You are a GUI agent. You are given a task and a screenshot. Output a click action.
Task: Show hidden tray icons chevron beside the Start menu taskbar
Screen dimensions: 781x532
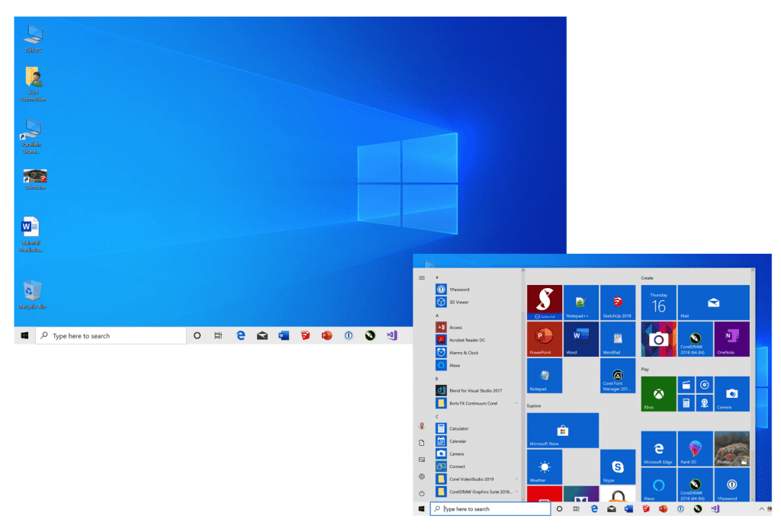pyautogui.click(x=761, y=508)
